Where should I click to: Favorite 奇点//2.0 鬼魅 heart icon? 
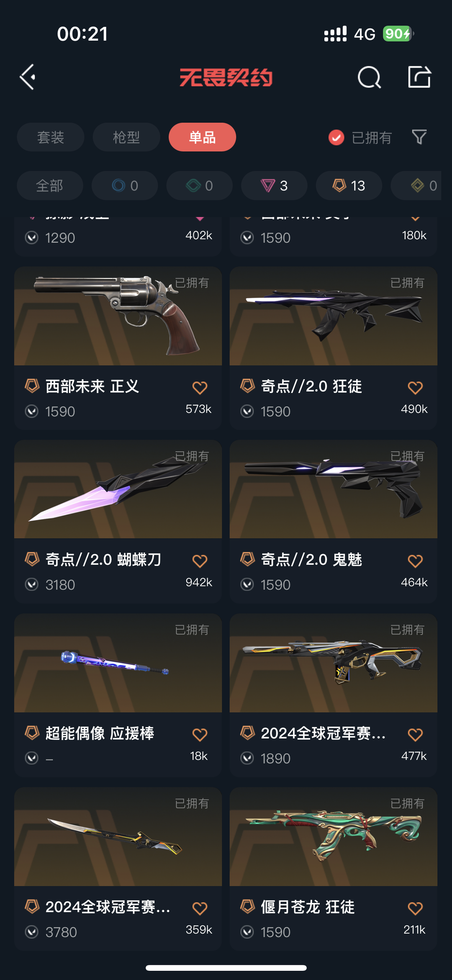pos(415,561)
